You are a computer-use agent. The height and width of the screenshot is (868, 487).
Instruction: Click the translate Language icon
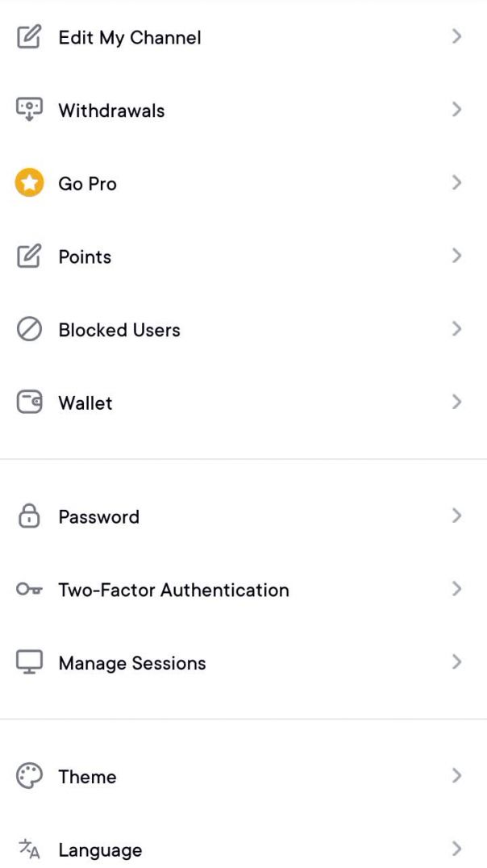tap(29, 849)
